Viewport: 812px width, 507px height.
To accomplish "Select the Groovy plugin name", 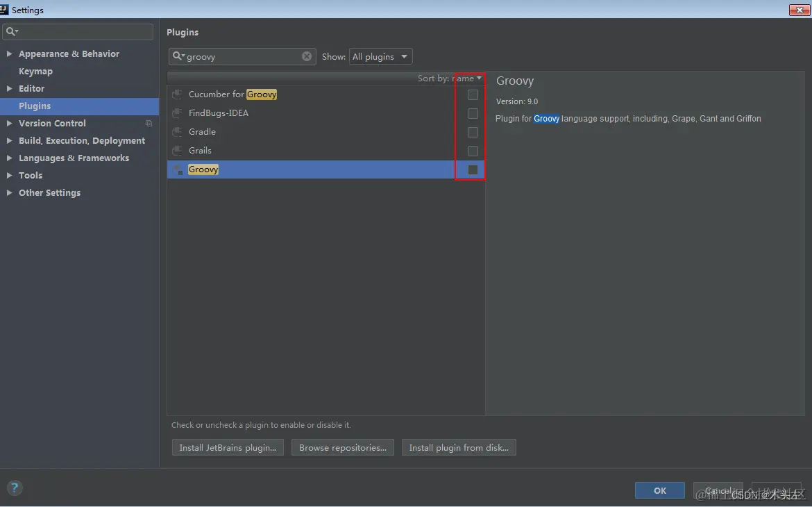I will (x=203, y=169).
